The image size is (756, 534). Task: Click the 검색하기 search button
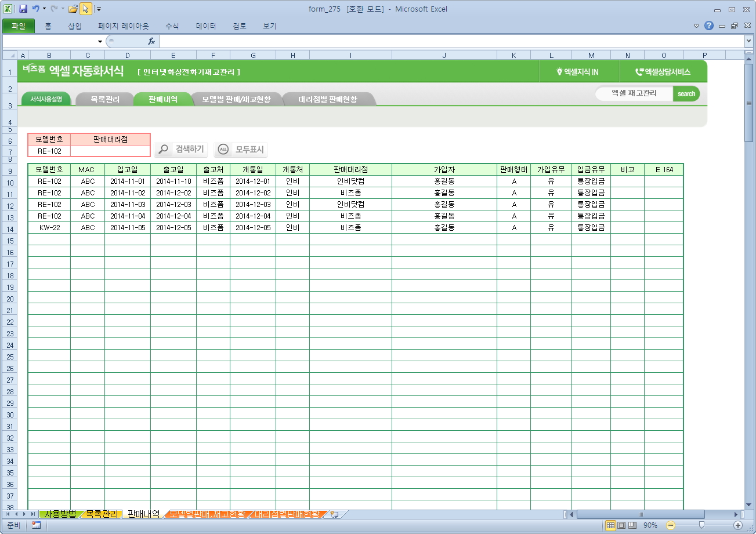click(x=182, y=150)
